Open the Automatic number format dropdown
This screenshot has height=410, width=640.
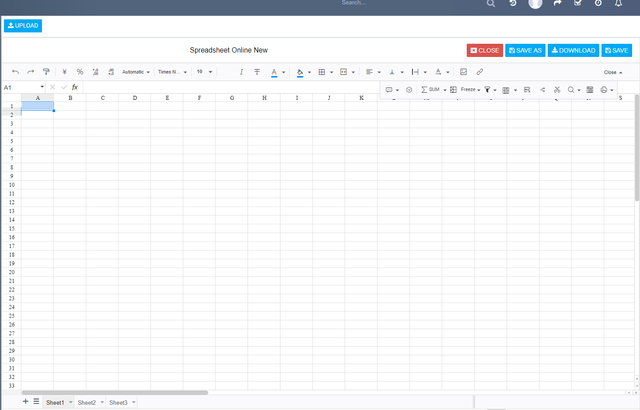[x=136, y=72]
